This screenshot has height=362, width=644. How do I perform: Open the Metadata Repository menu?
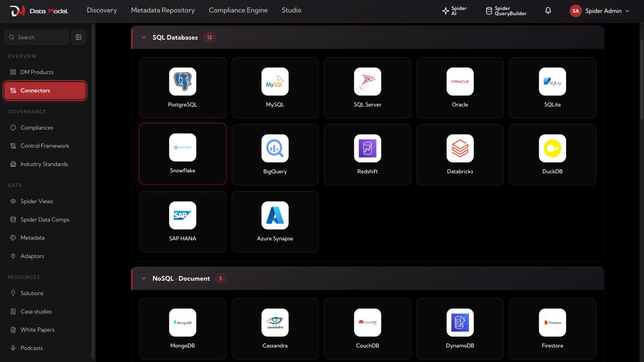tap(163, 10)
